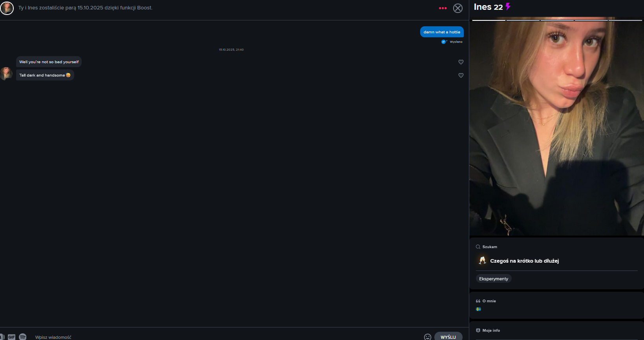Close the conversation with the X icon
This screenshot has height=340, width=644.
click(x=458, y=8)
